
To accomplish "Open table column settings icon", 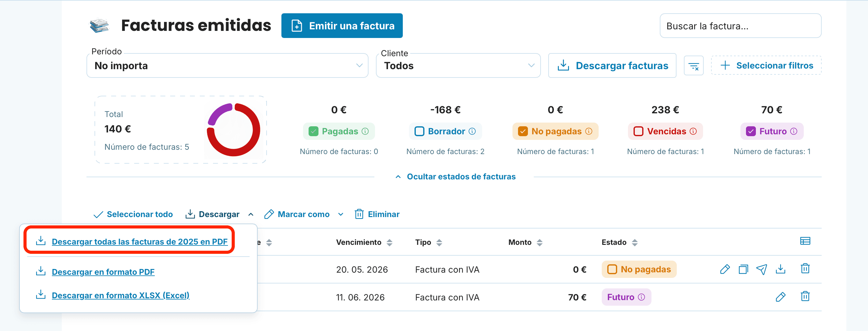I will point(805,241).
